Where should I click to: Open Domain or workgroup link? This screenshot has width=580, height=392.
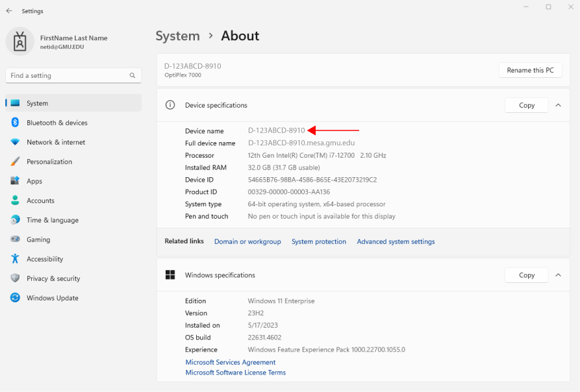click(247, 241)
